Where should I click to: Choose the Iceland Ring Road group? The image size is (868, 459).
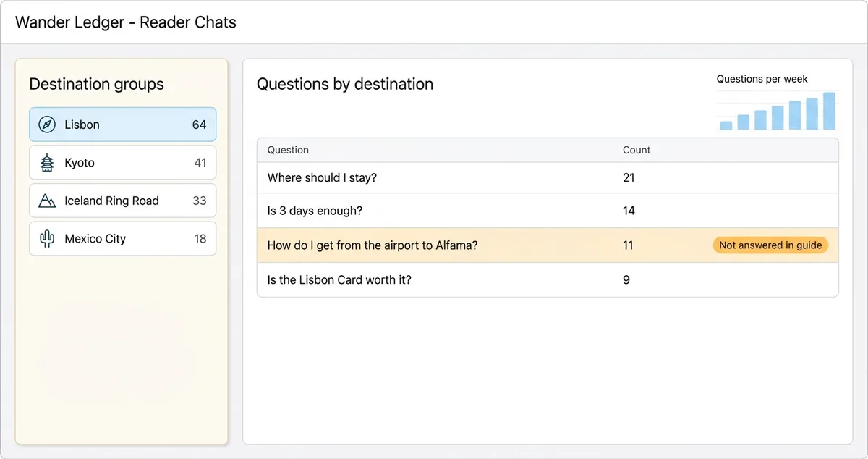pos(123,201)
